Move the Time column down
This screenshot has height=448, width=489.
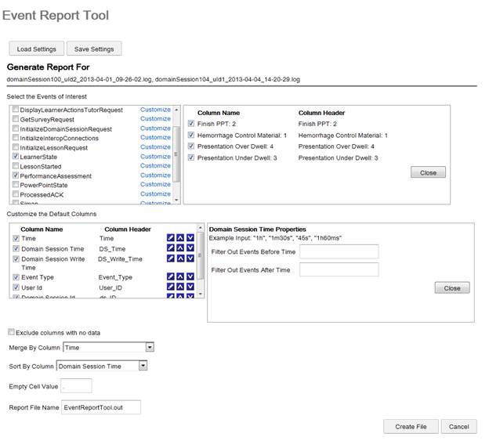click(190, 237)
